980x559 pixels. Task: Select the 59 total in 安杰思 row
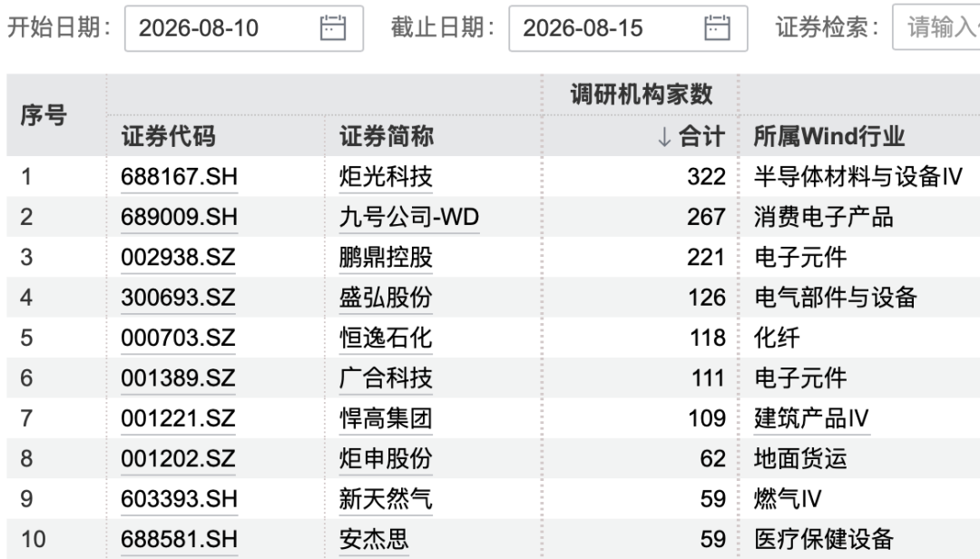713,540
